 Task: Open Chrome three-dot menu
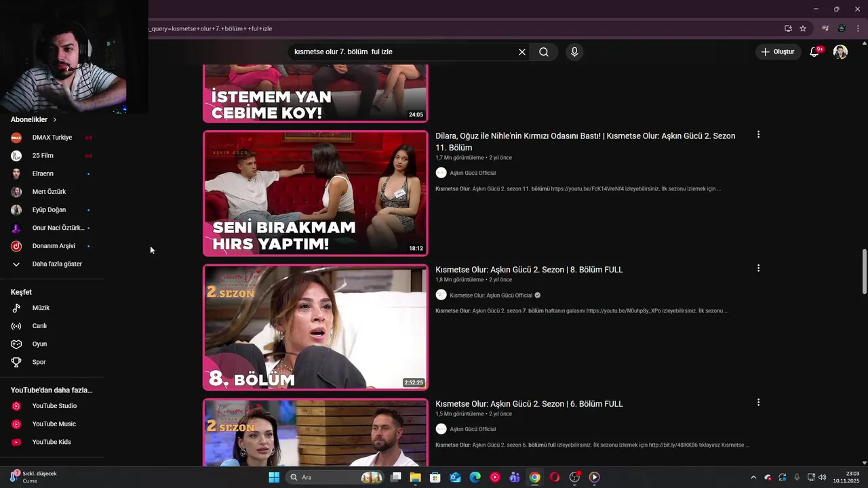coord(858,28)
